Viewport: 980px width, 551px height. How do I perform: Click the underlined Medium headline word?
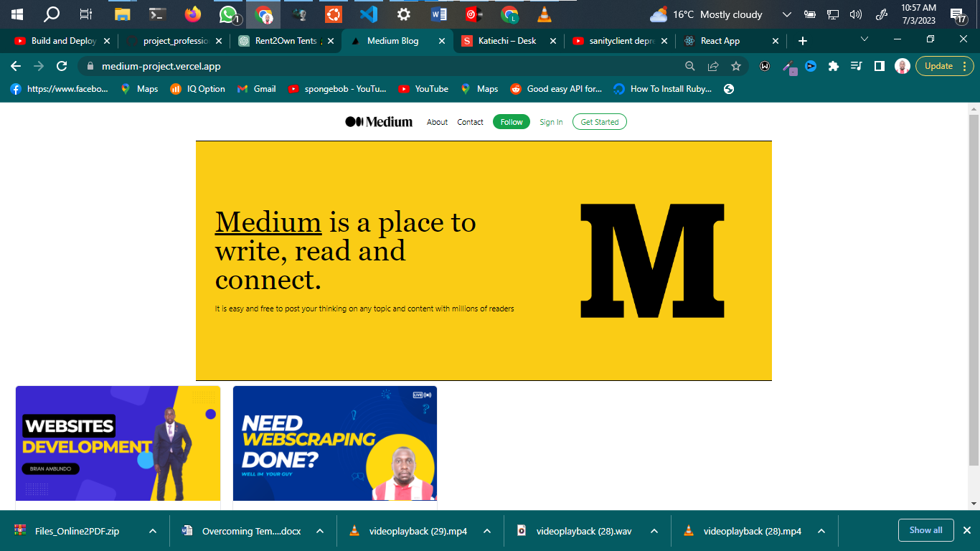pyautogui.click(x=268, y=222)
